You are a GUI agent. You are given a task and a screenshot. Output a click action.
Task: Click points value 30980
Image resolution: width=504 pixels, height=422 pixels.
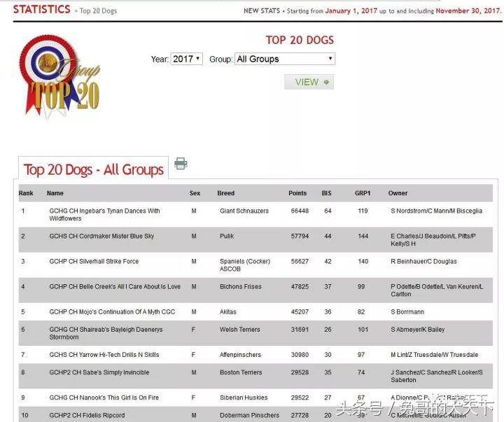pos(300,355)
